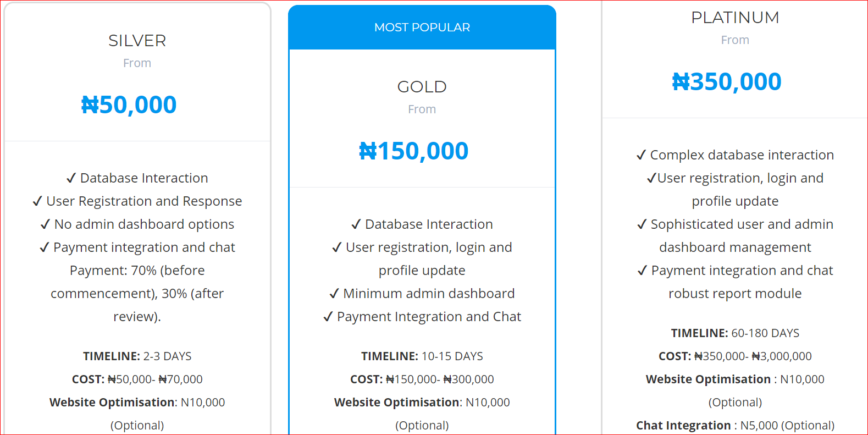This screenshot has height=435, width=868.
Task: Click the MOST POPULAR banner
Action: 422,27
